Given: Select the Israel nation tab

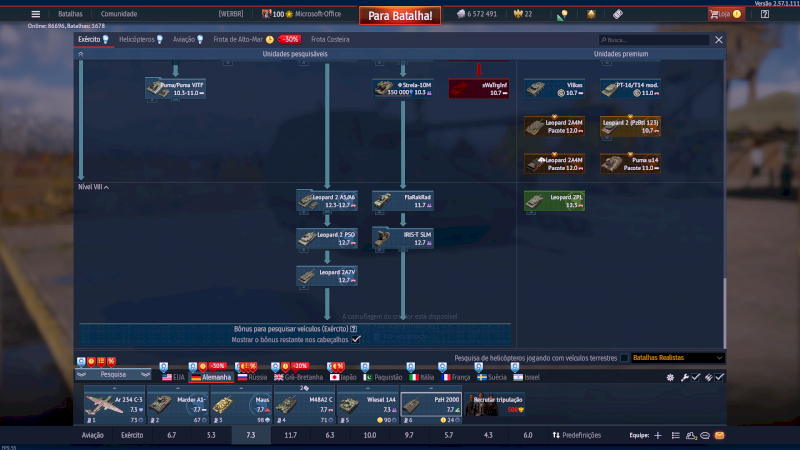Looking at the screenshot, I should click(x=527, y=378).
